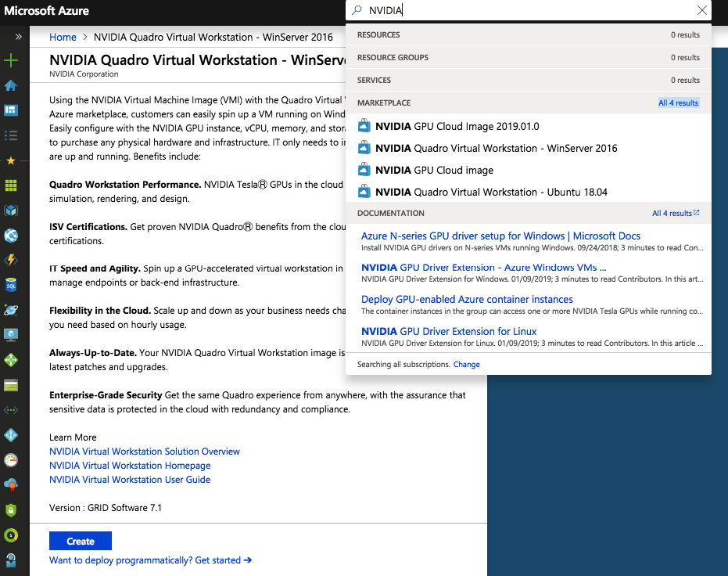Expand the left sidebar with double chevron
This screenshot has width=728, height=576.
(x=18, y=37)
